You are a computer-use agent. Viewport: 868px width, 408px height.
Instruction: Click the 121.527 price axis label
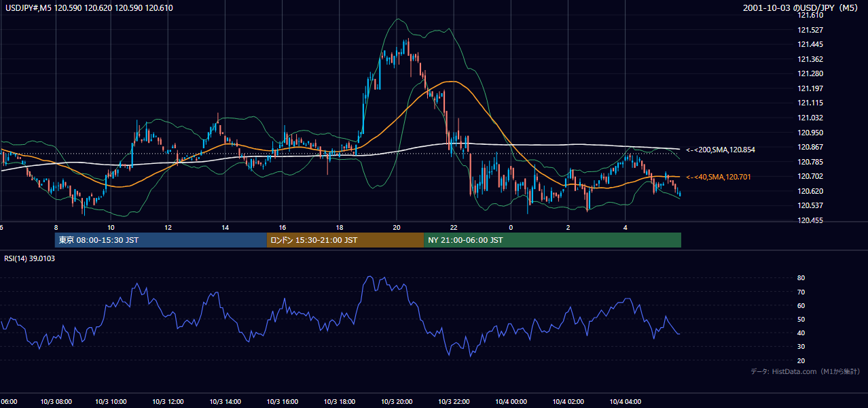812,30
